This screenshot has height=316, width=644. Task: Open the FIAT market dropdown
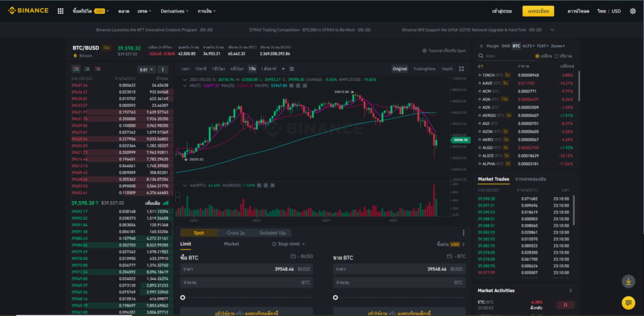(543, 46)
